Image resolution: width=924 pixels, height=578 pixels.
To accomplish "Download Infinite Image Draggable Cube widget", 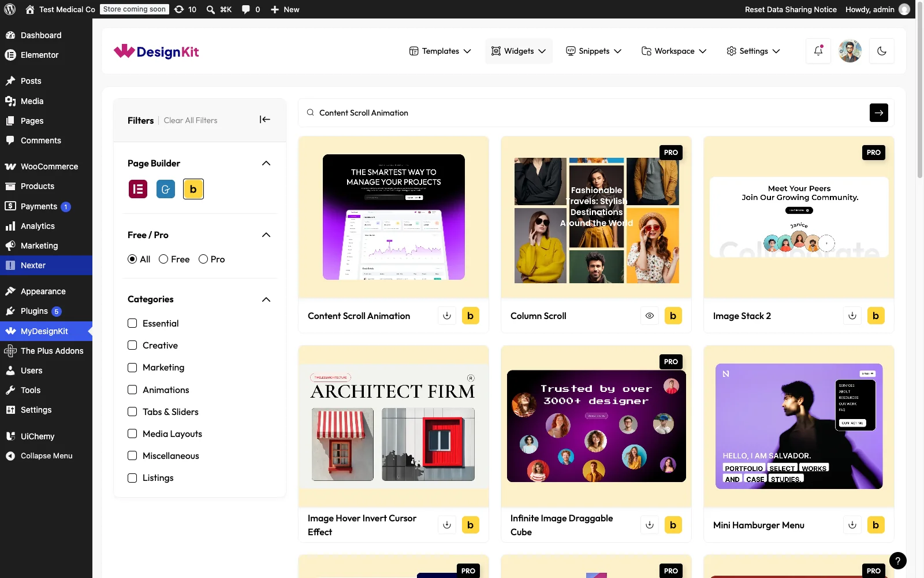I will (650, 525).
